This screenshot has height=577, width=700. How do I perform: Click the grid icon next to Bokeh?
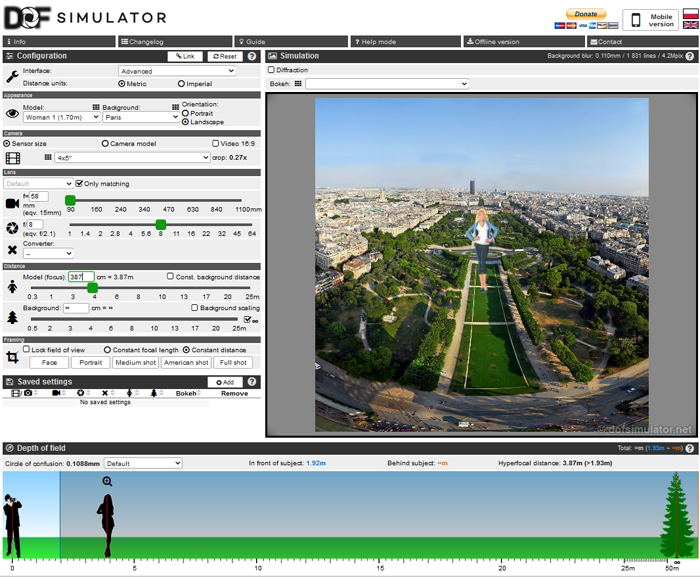click(298, 84)
